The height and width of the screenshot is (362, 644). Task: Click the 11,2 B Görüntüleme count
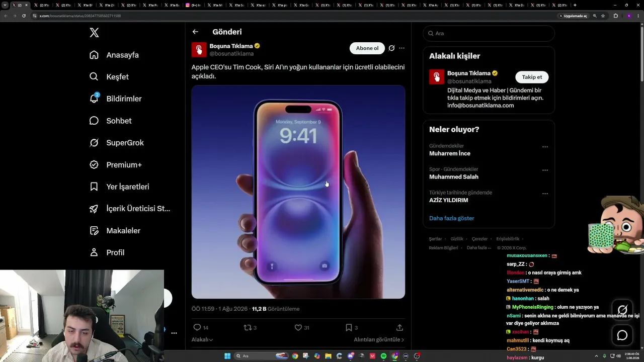276,309
